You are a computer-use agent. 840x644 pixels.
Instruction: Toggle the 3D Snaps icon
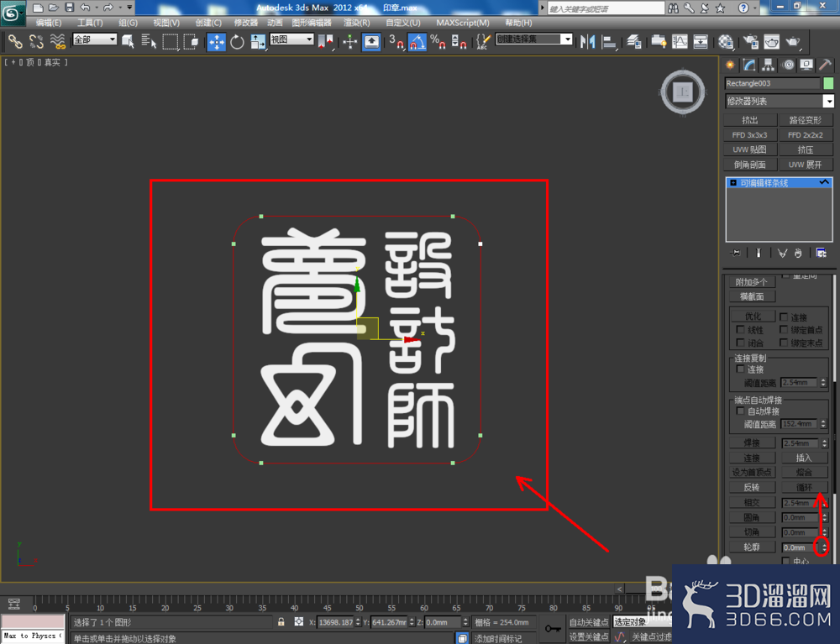pos(396,42)
